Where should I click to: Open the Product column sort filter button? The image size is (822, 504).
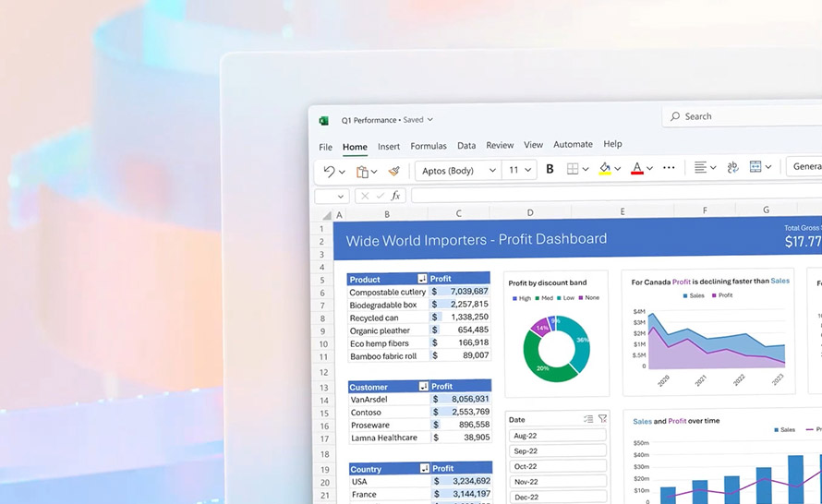tap(422, 279)
